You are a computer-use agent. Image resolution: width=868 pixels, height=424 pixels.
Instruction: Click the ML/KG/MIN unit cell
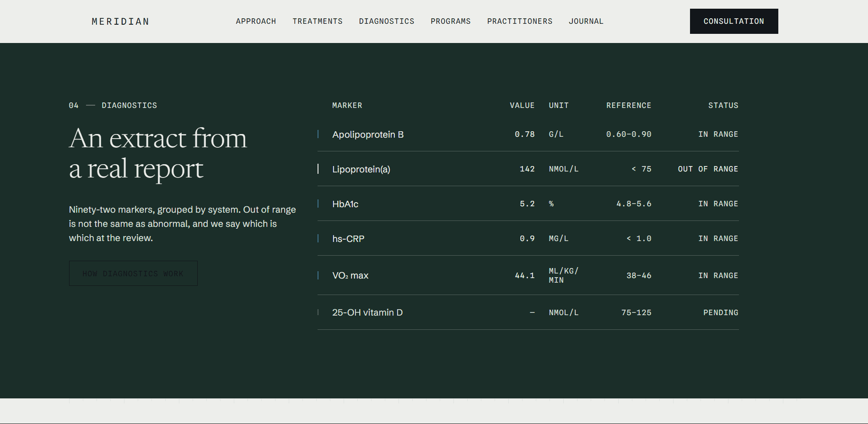(x=564, y=275)
